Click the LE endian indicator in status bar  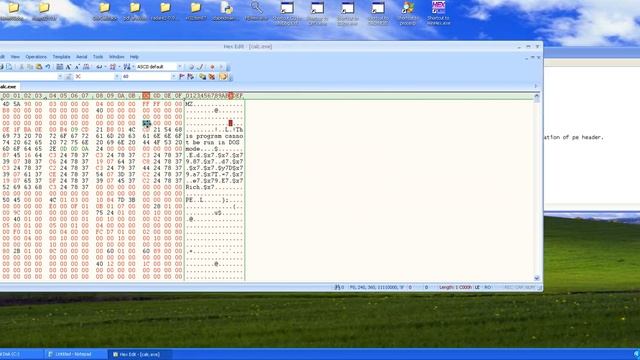point(477,287)
